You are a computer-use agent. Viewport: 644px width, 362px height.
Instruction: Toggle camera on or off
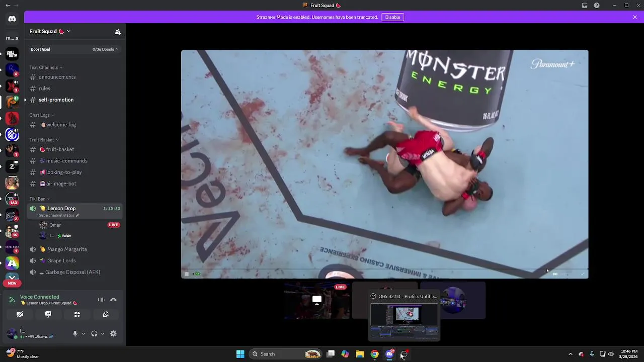[20, 314]
